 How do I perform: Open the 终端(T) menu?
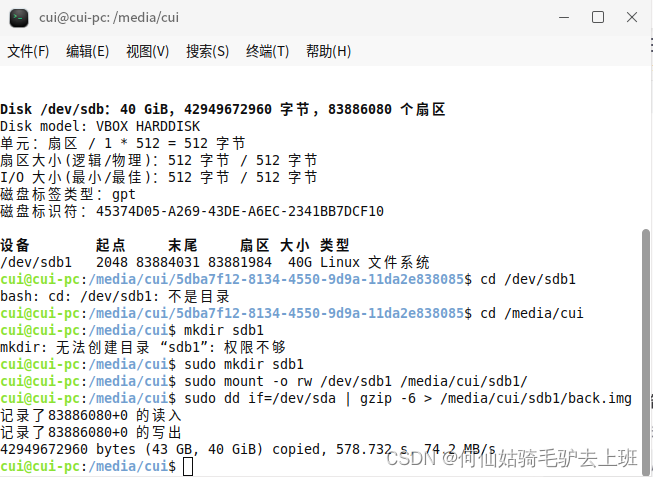[x=267, y=51]
